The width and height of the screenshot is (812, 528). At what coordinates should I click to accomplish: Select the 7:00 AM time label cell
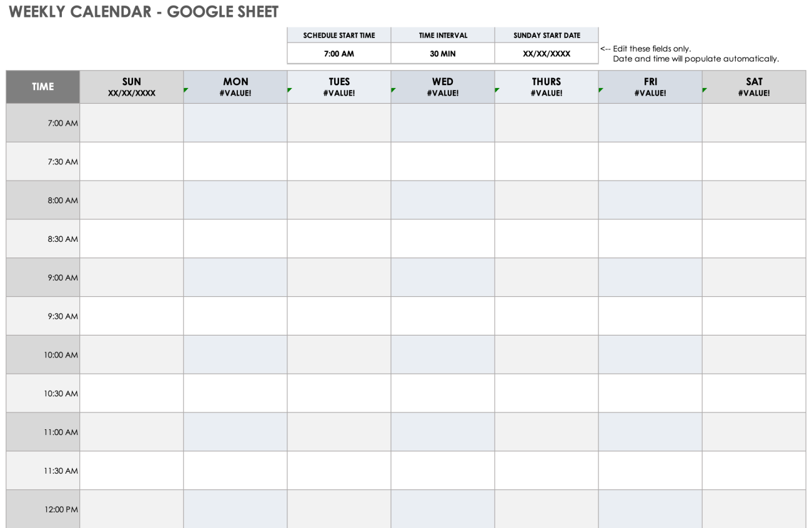pos(43,123)
